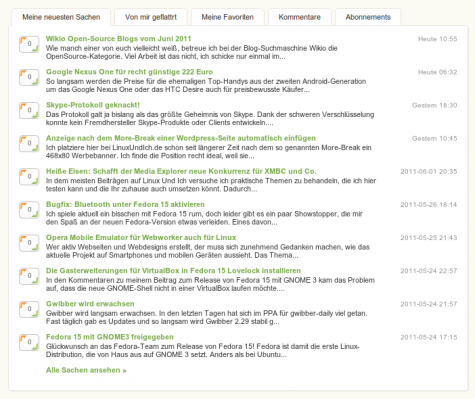Click description starting 'Wer aktiv Webseiten und Webdesigns'

tap(208, 251)
